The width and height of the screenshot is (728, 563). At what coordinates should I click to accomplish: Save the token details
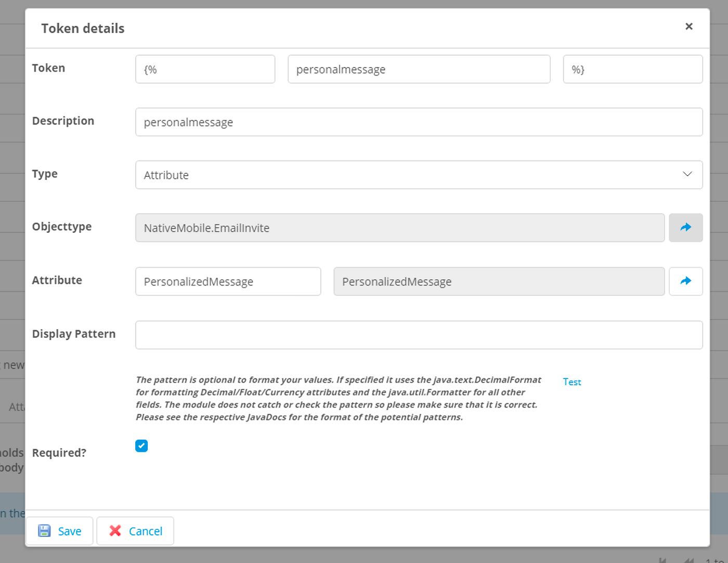[x=59, y=531]
